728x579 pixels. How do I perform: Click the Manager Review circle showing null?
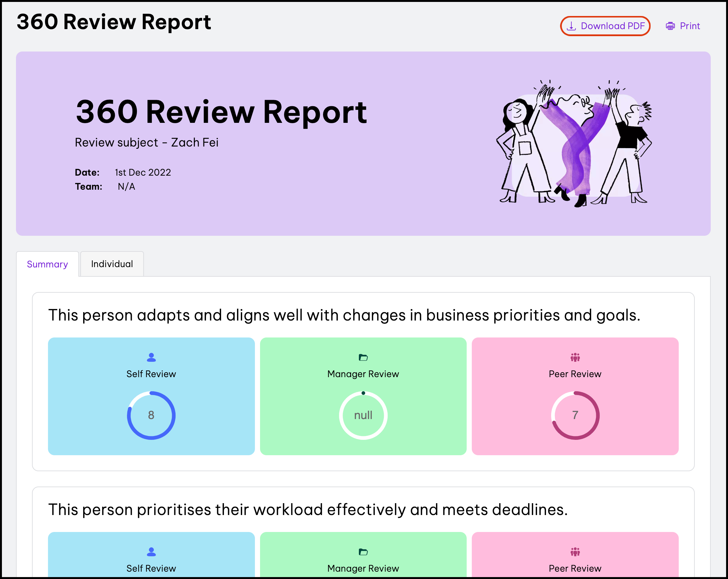[x=363, y=415]
